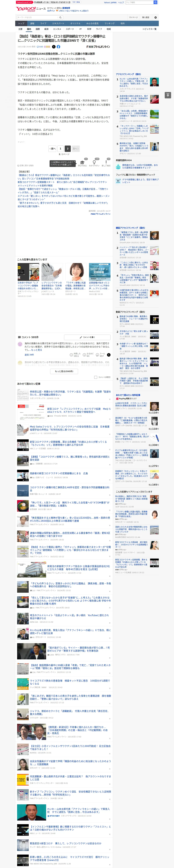Click the scroll-to-top arrow button

coord(168,95)
